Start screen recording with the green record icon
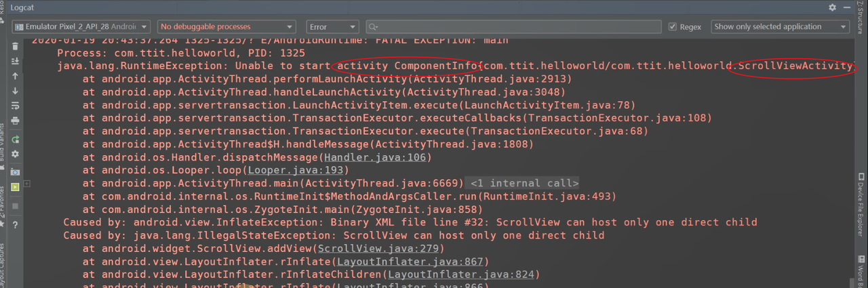This screenshot has height=288, width=868. [15, 188]
